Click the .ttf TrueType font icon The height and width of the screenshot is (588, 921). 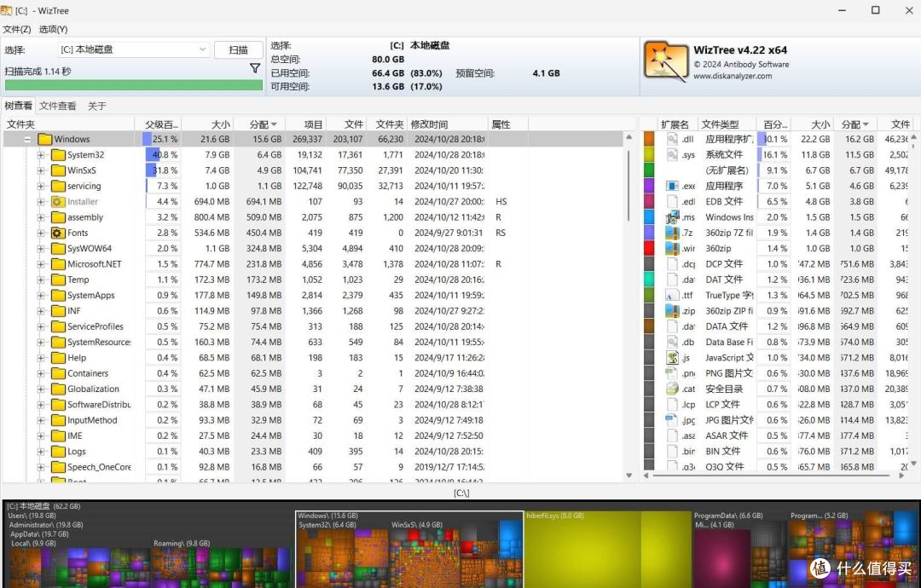tap(673, 295)
